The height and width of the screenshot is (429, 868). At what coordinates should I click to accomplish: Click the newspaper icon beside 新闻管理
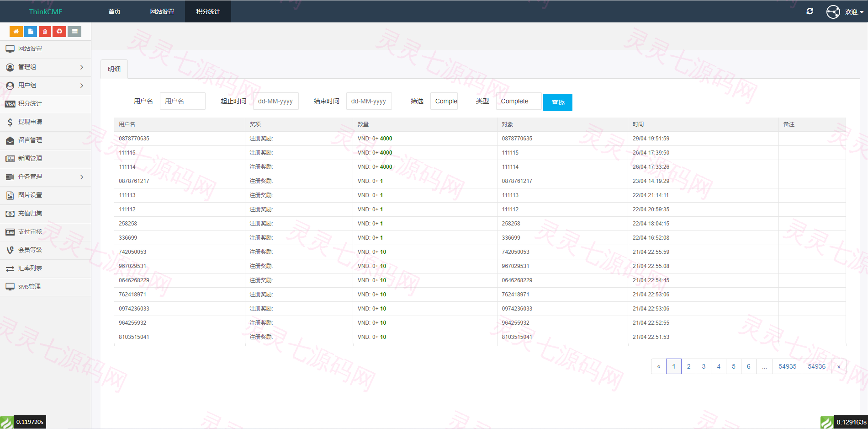pos(10,159)
